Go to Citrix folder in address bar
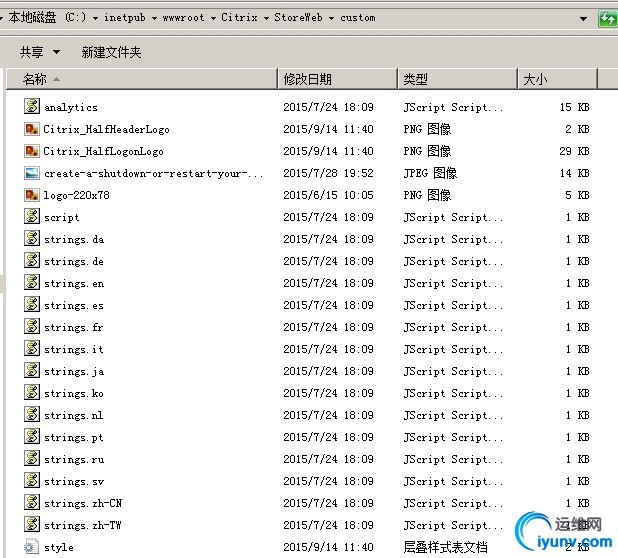 click(239, 17)
